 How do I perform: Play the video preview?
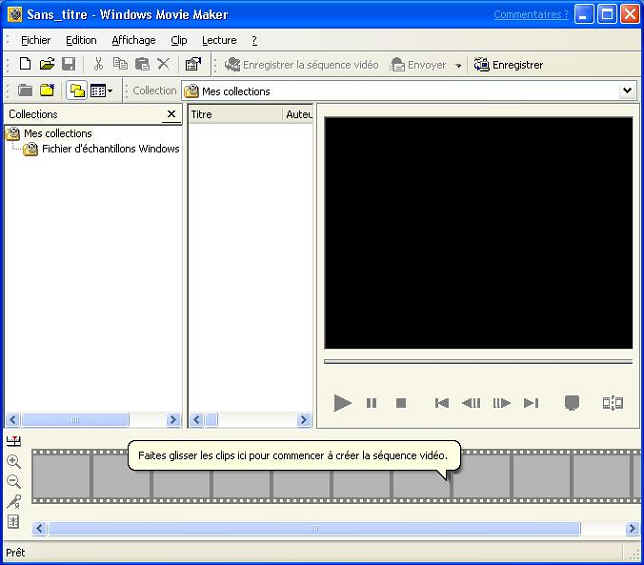342,403
